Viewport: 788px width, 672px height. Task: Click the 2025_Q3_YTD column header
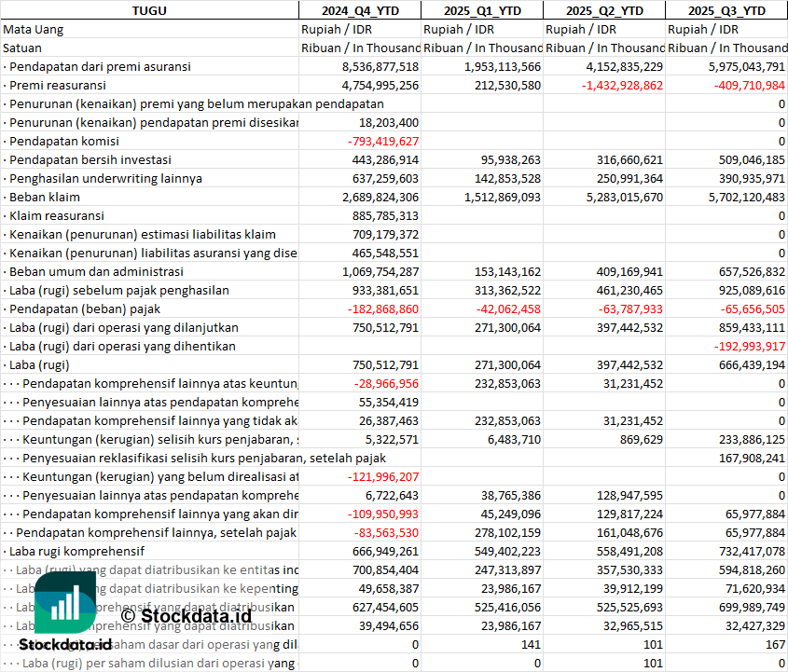click(726, 10)
